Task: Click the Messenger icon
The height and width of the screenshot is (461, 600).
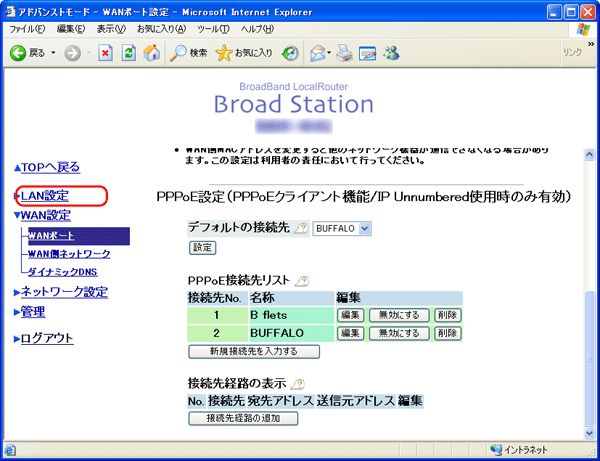Action: coord(391,53)
